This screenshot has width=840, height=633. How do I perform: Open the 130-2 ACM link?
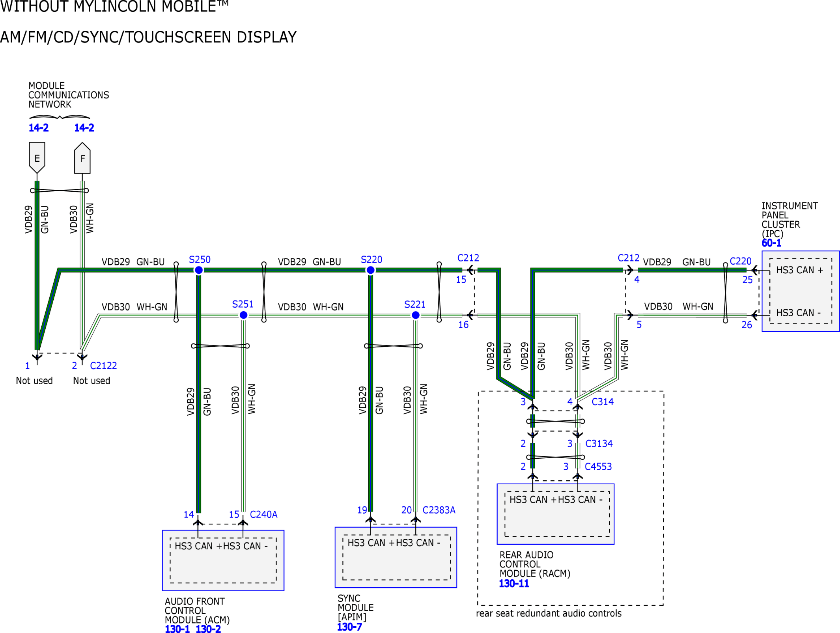point(208,629)
